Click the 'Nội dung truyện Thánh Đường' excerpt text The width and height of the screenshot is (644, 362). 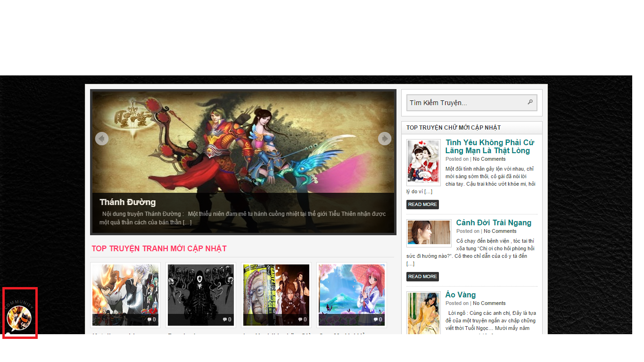242,218
